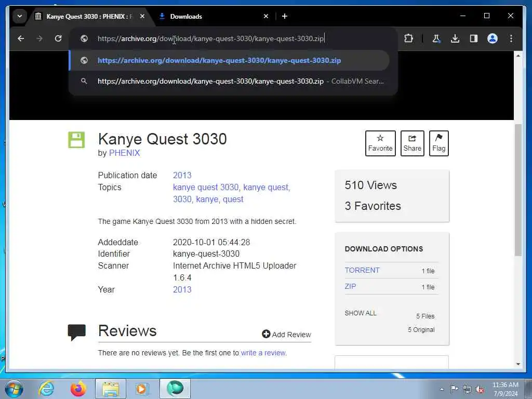Click SHOW ALL download options
The image size is (532, 399).
[361, 313]
